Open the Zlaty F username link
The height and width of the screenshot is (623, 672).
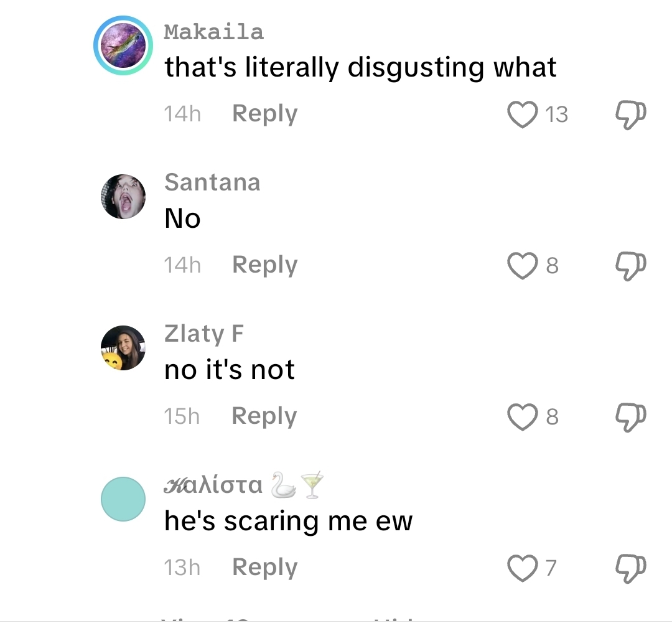(x=204, y=334)
